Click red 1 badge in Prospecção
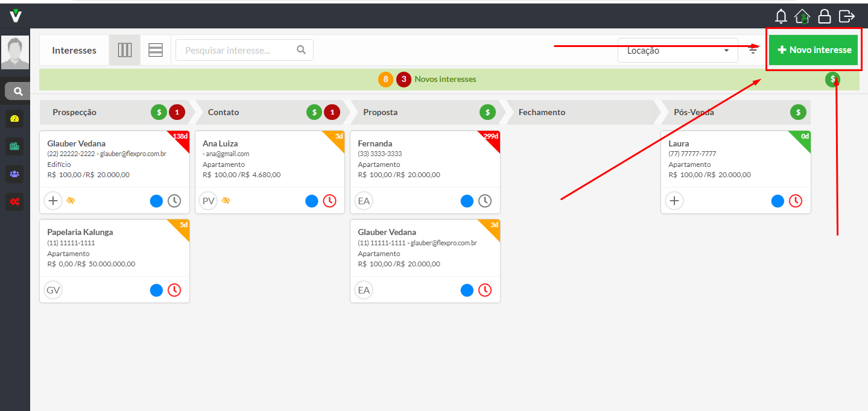 (177, 112)
